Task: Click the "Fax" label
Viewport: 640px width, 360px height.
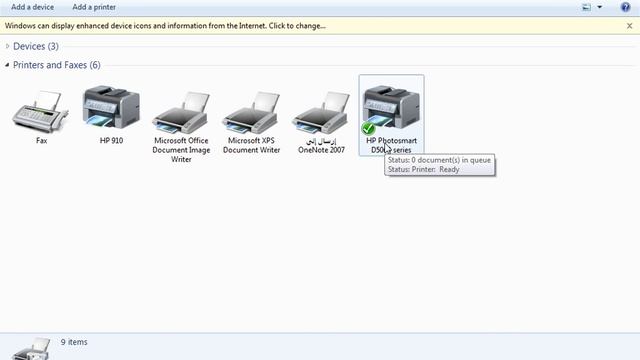Action: 42,140
